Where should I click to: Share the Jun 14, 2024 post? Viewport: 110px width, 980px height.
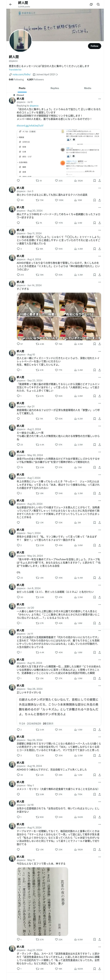pyautogui.click(x=99, y=344)
